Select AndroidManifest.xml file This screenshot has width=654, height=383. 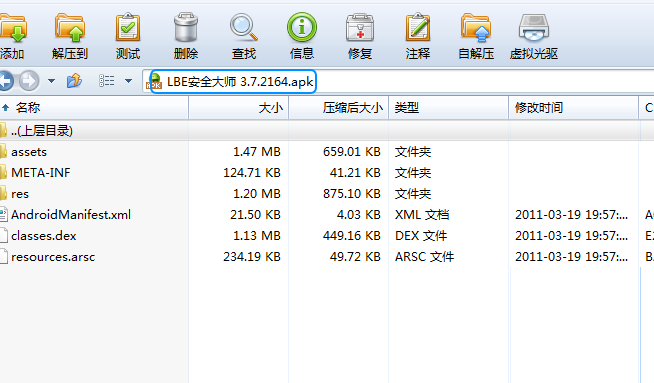coord(71,215)
